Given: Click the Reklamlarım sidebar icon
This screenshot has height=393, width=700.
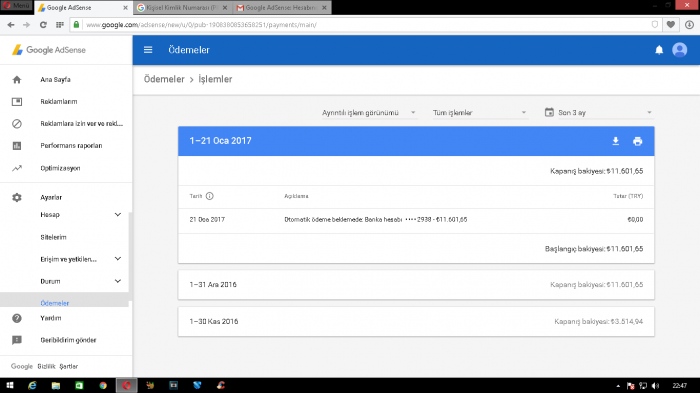Looking at the screenshot, I should 17,102.
